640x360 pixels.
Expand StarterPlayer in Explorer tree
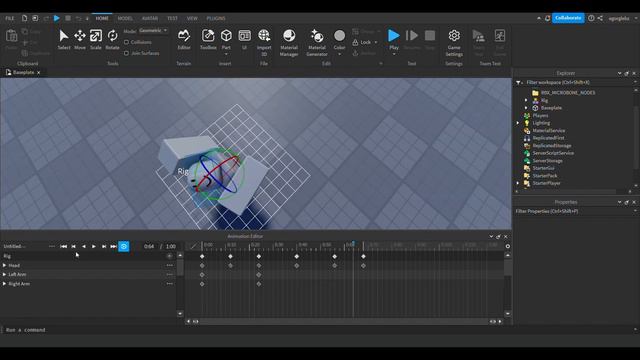point(518,183)
